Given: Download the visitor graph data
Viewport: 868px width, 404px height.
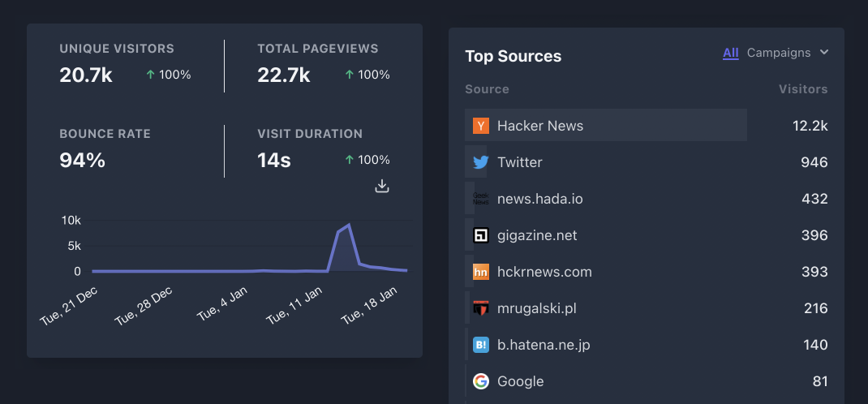Looking at the screenshot, I should [382, 187].
